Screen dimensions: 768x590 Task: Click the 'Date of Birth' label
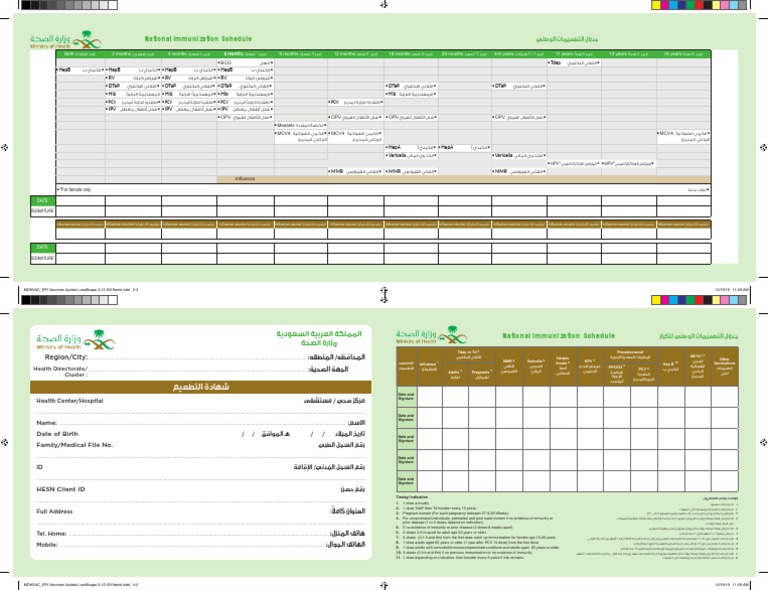[x=57, y=434]
